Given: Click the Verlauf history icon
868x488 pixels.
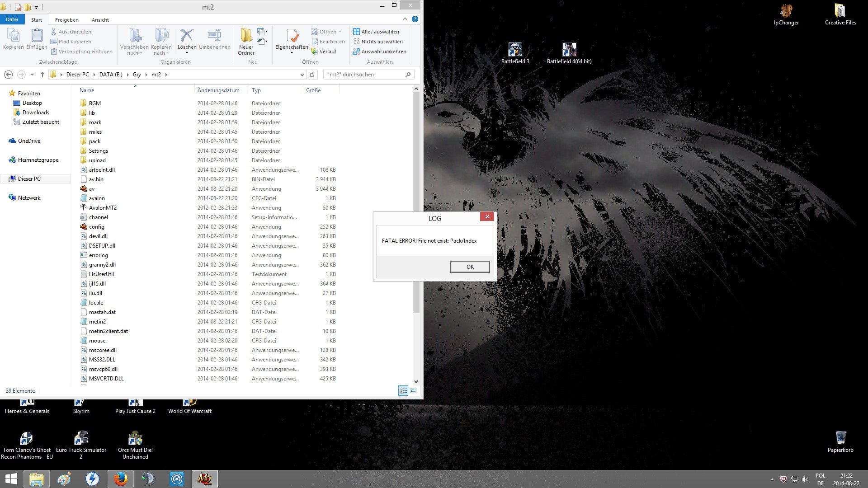Looking at the screenshot, I should (315, 52).
